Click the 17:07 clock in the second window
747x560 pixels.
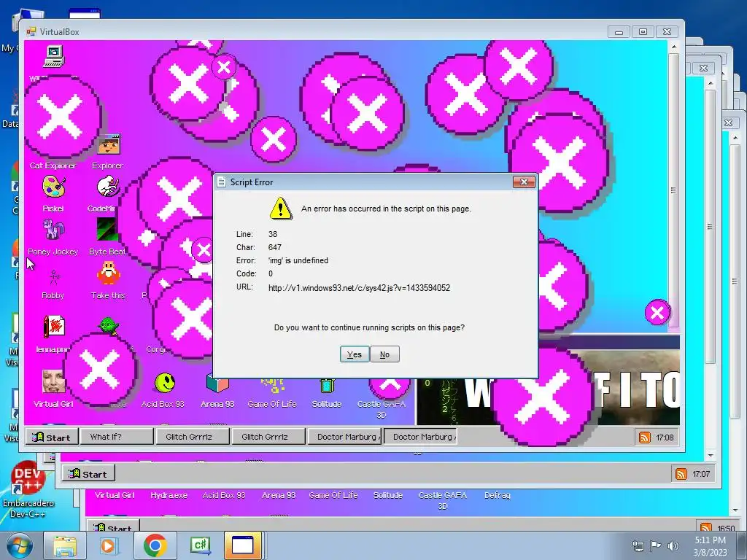(x=701, y=474)
